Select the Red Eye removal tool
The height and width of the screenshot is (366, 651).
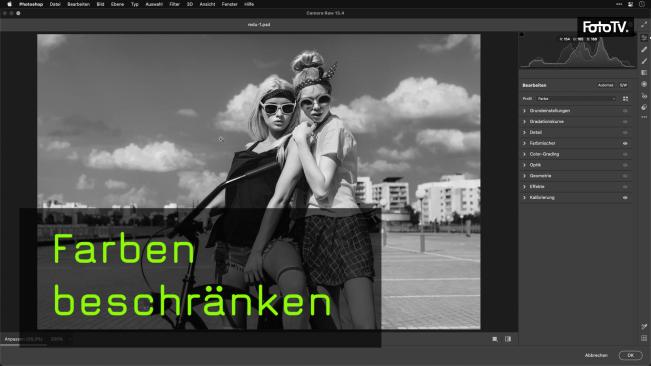click(x=644, y=96)
